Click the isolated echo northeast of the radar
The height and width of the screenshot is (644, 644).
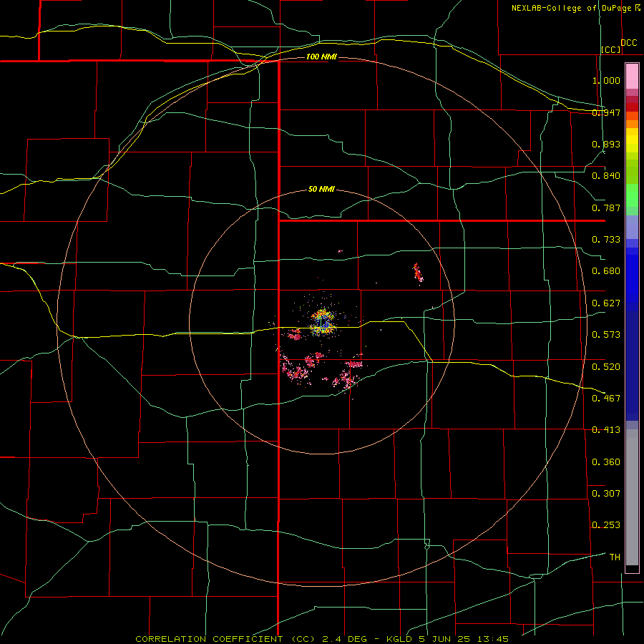point(418,273)
